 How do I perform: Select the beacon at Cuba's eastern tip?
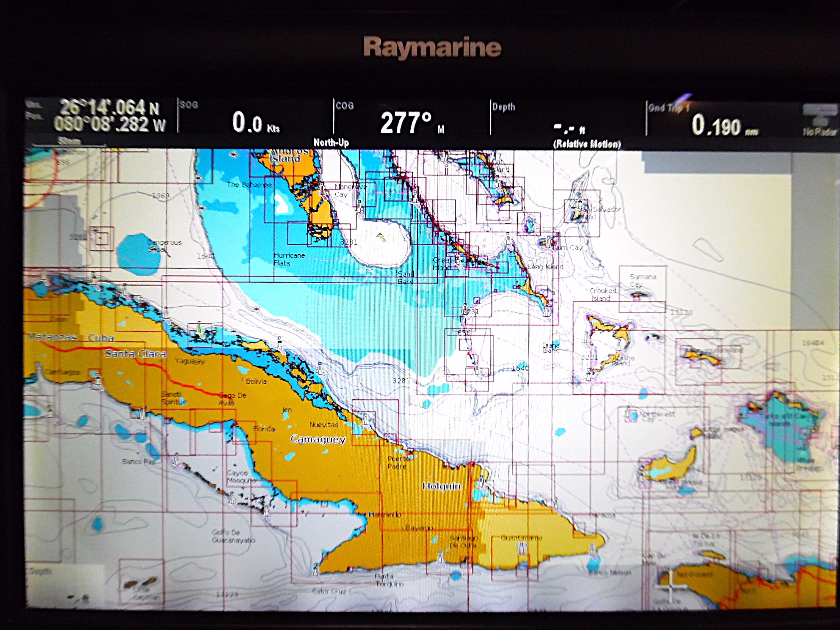point(591,550)
